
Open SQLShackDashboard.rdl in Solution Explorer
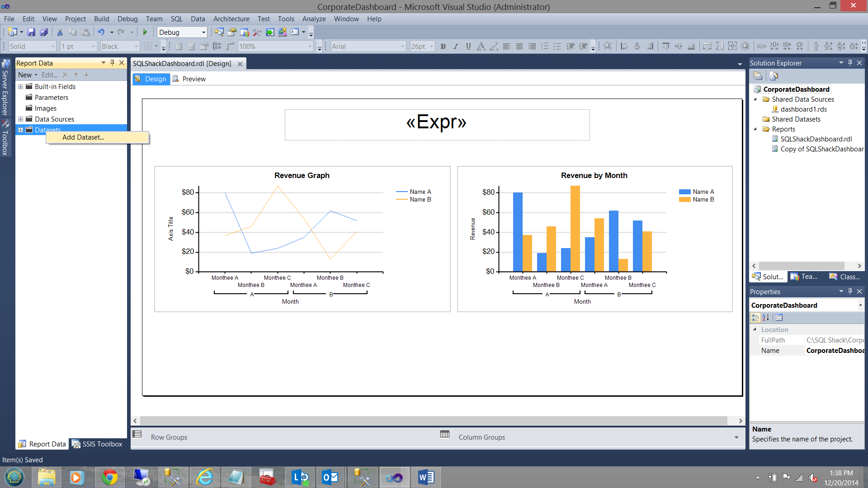point(816,139)
